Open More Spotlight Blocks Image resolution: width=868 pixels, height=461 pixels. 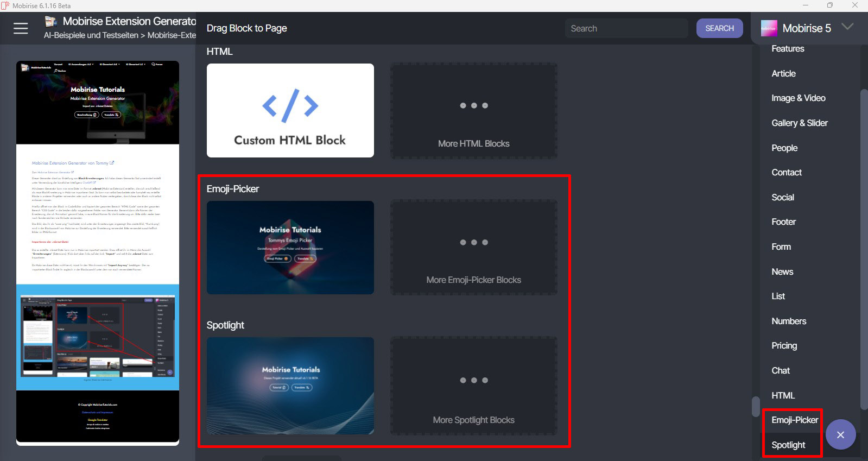pos(473,386)
